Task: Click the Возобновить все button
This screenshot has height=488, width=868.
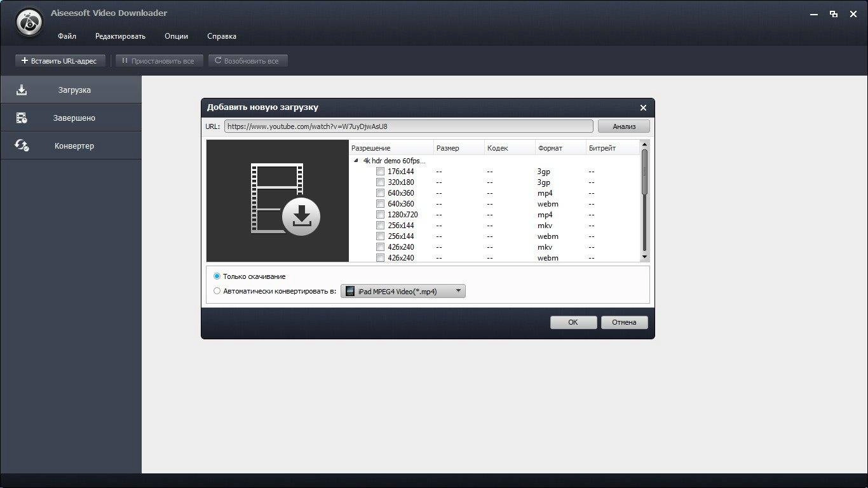Action: pyautogui.click(x=248, y=61)
